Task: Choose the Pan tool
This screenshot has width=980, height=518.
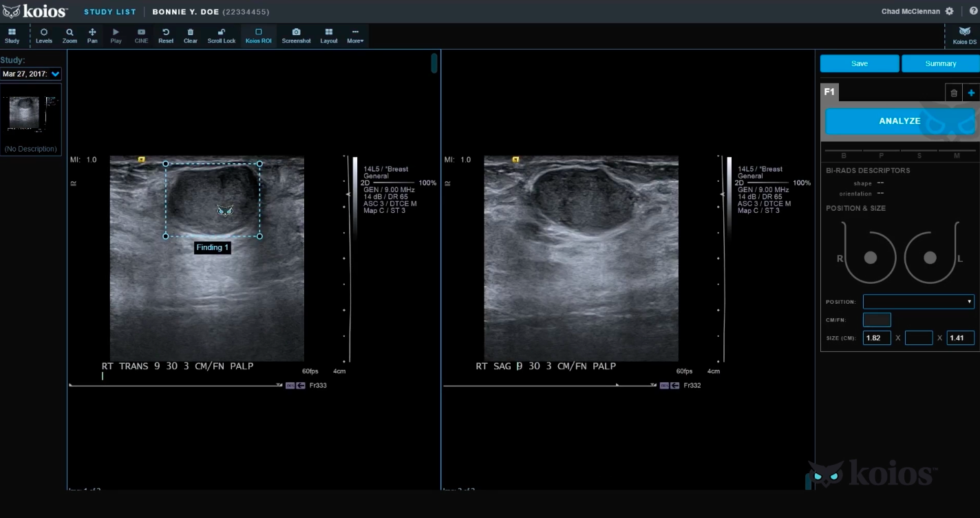Action: coord(92,36)
